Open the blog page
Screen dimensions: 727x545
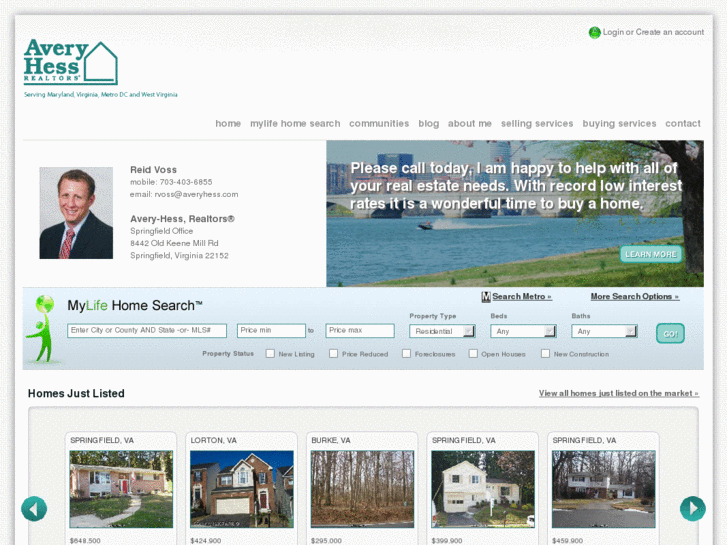pyautogui.click(x=428, y=123)
